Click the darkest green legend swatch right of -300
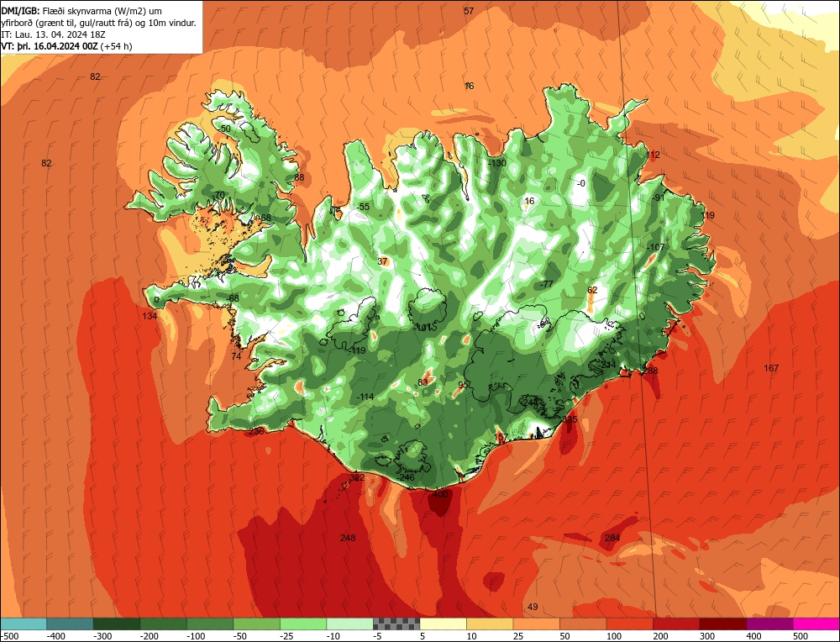840x642 pixels. [117, 624]
